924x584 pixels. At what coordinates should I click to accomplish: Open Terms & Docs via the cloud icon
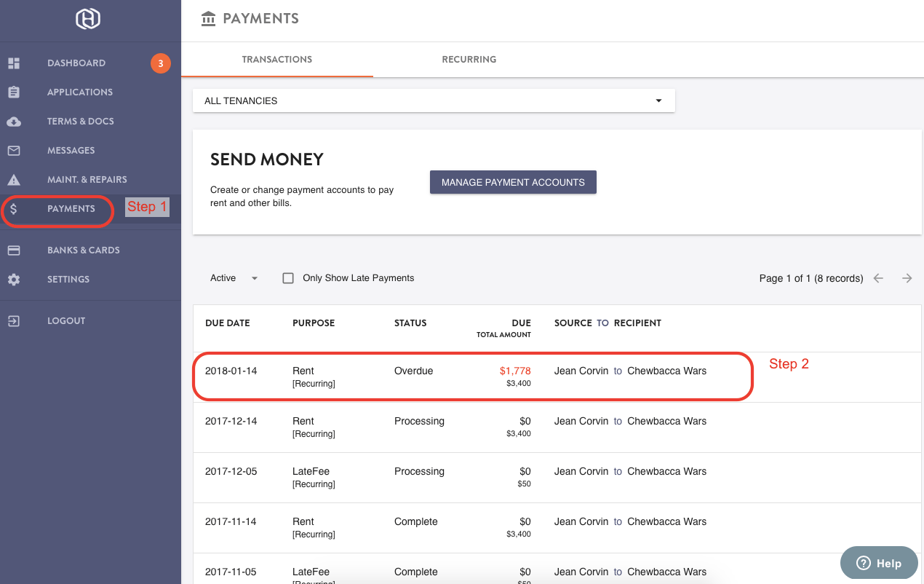click(x=13, y=121)
